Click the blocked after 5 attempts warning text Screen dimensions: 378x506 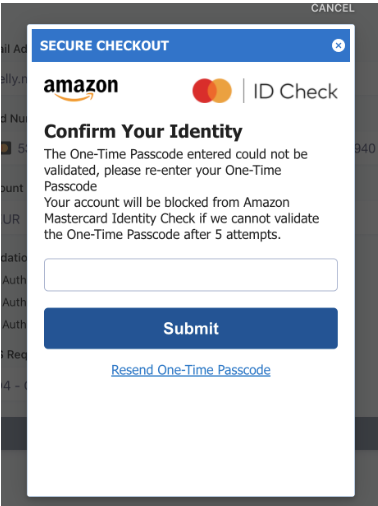tap(182, 218)
